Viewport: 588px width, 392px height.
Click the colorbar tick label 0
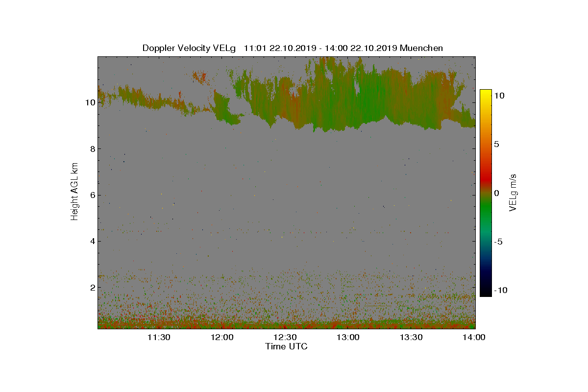(x=496, y=193)
